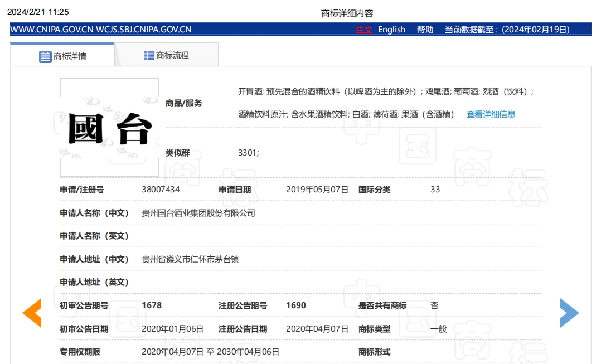Click the list icon beside 商标详情
Viewport: 601px width, 364px height.
pyautogui.click(x=45, y=56)
